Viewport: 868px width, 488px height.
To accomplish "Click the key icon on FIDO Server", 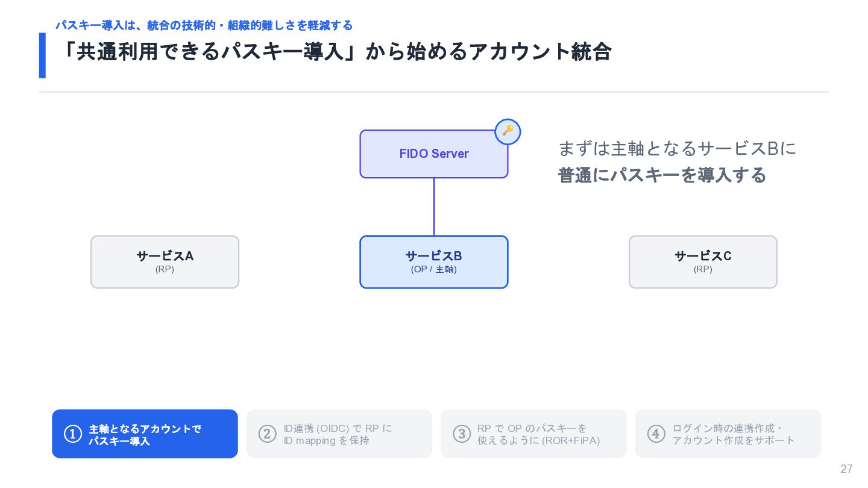I will [x=508, y=131].
